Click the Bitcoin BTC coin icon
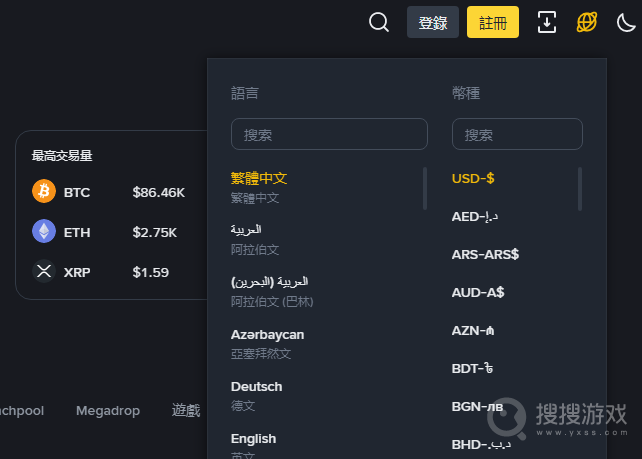Screen dimensions: 642x459 click(x=44, y=191)
